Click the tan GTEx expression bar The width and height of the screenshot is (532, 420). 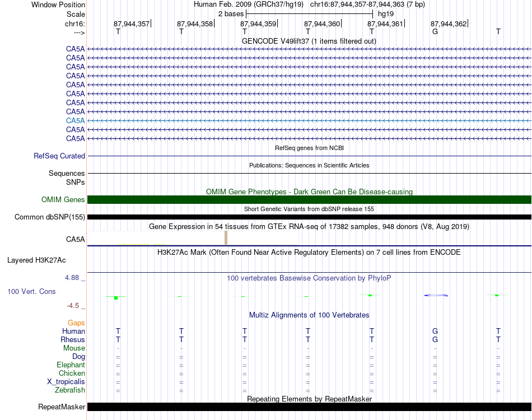226,238
